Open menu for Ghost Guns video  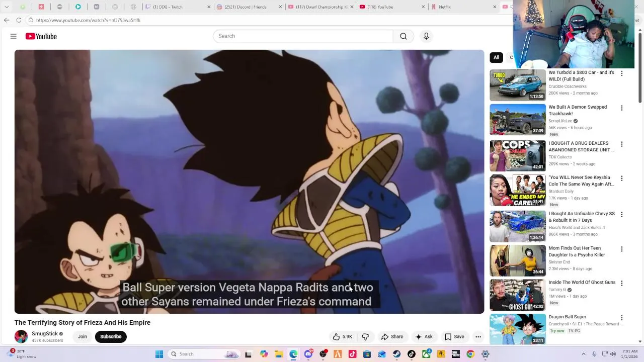[x=622, y=284]
